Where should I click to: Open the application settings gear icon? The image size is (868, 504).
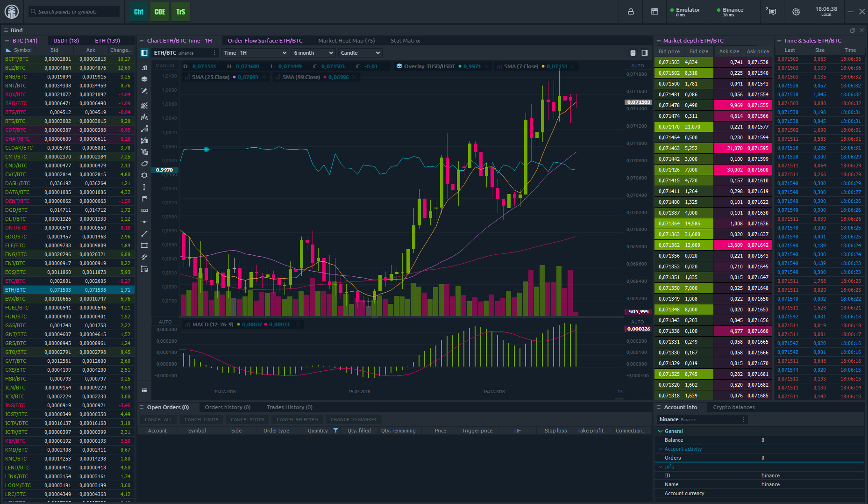point(796,12)
